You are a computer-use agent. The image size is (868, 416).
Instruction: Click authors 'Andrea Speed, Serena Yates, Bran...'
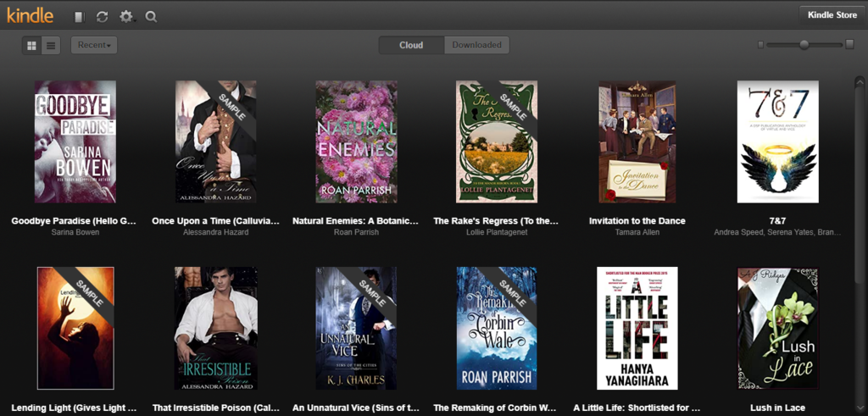point(778,232)
